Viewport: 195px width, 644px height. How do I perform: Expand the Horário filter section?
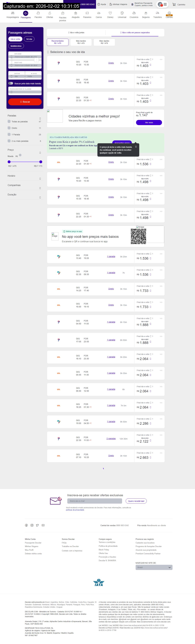[x=40, y=179]
